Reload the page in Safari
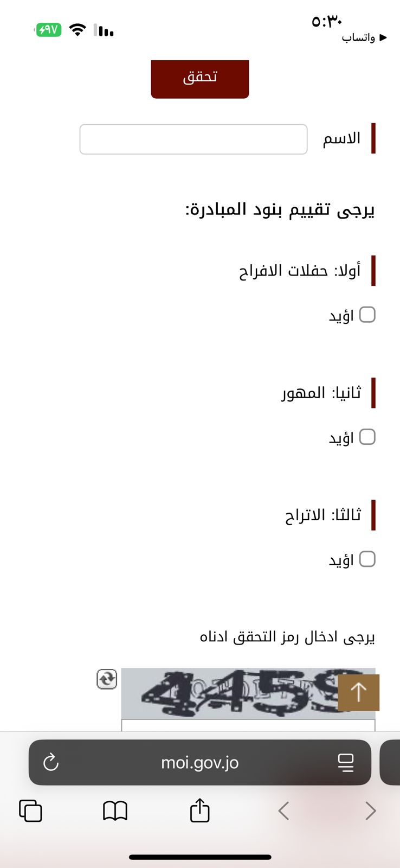The width and height of the screenshot is (400, 868). [x=51, y=762]
